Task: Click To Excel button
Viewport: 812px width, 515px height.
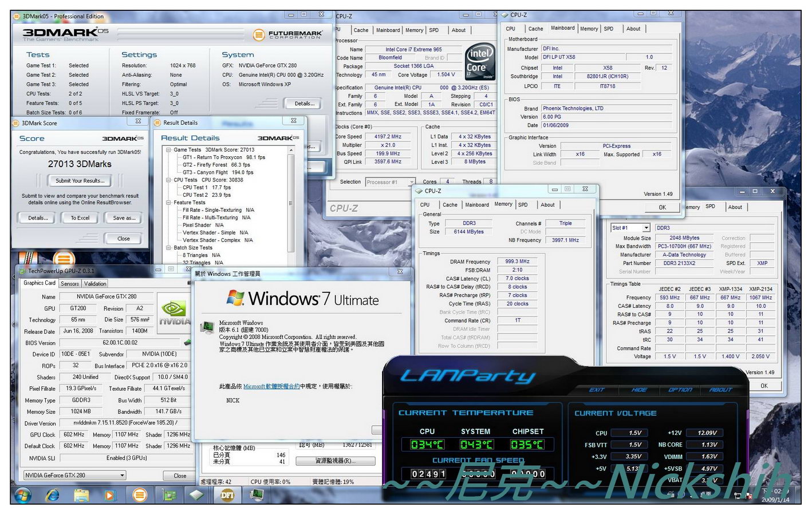Action: (x=80, y=218)
